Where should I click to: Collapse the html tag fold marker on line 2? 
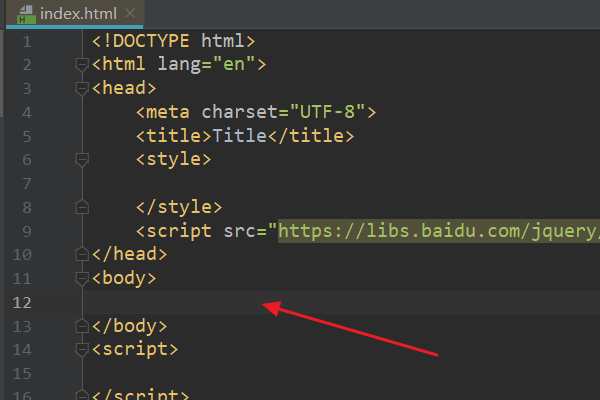tap(82, 65)
